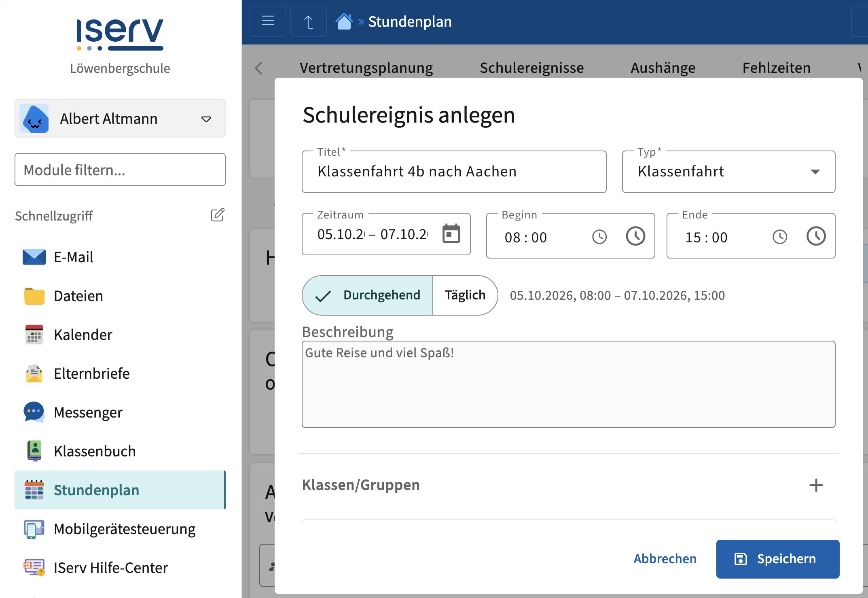Expand the Albert Altmann user menu
This screenshot has width=868, height=598.
pyautogui.click(x=120, y=119)
